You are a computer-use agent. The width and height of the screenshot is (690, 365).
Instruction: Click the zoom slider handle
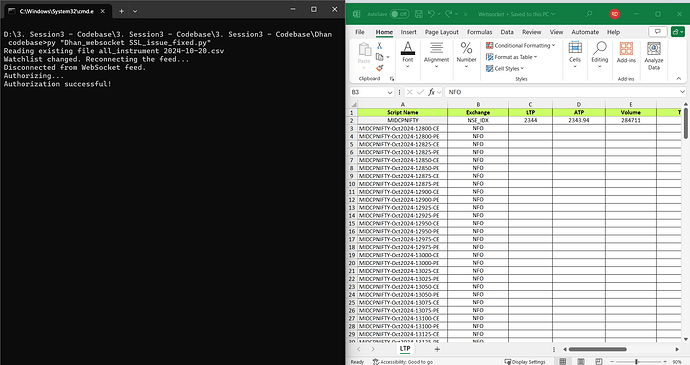636,361
